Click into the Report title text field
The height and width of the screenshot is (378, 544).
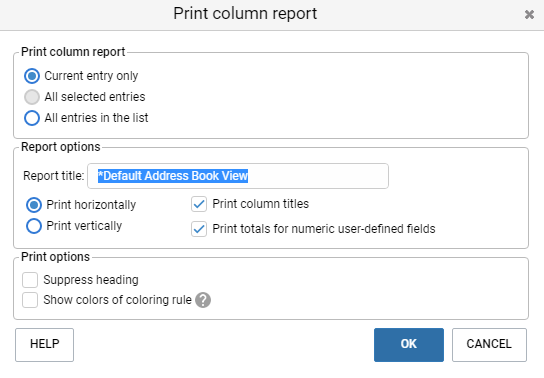238,176
